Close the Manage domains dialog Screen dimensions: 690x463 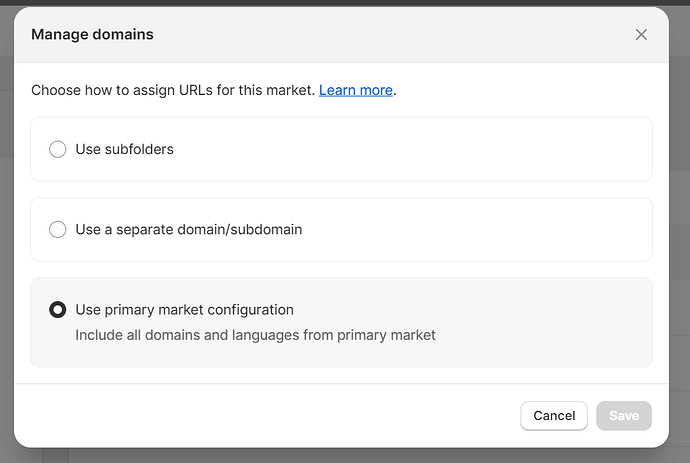tap(641, 35)
